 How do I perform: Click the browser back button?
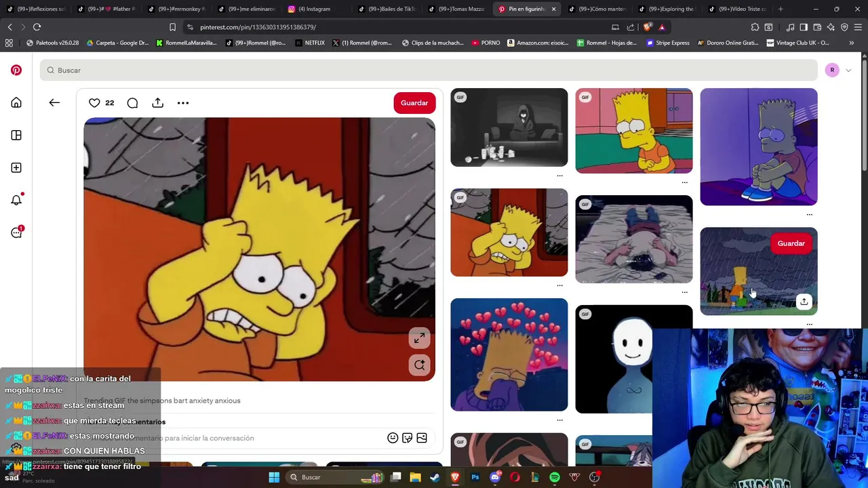click(x=9, y=27)
